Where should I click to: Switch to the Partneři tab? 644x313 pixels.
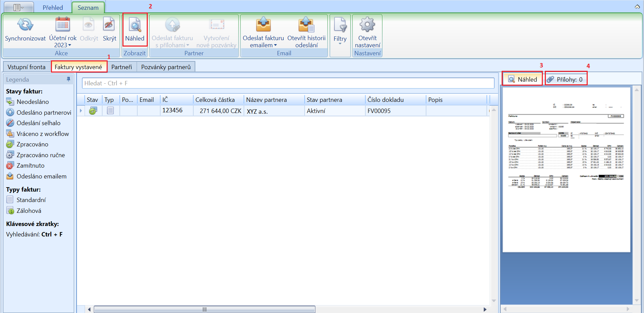coord(121,67)
